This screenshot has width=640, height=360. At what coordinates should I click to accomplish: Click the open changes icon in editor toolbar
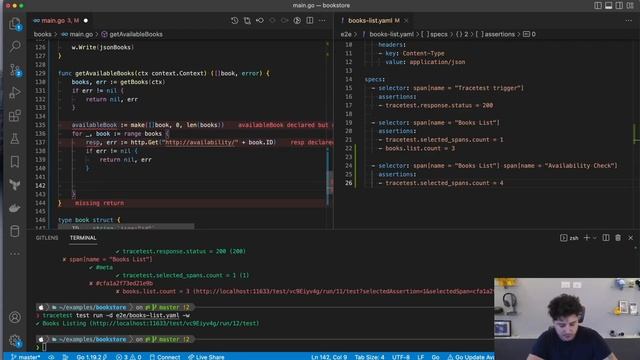[x=247, y=20]
